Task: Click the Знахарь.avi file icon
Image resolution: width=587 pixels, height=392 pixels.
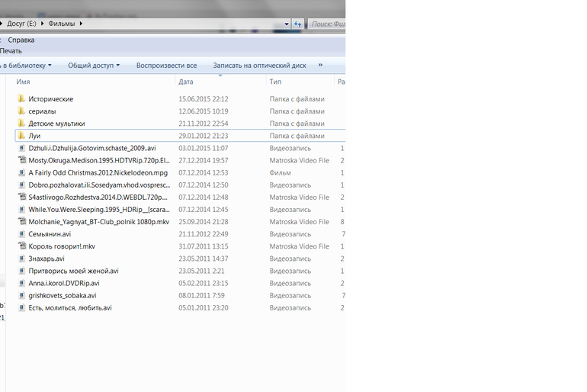Action: [21, 259]
